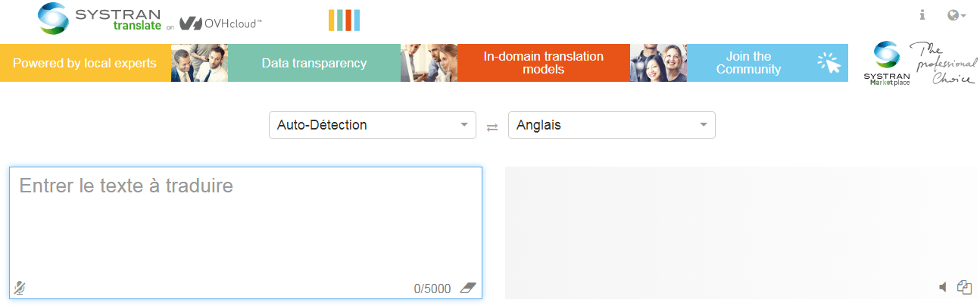Select the Data transparency banner
Screen dimensions: 980x306
pyautogui.click(x=314, y=63)
